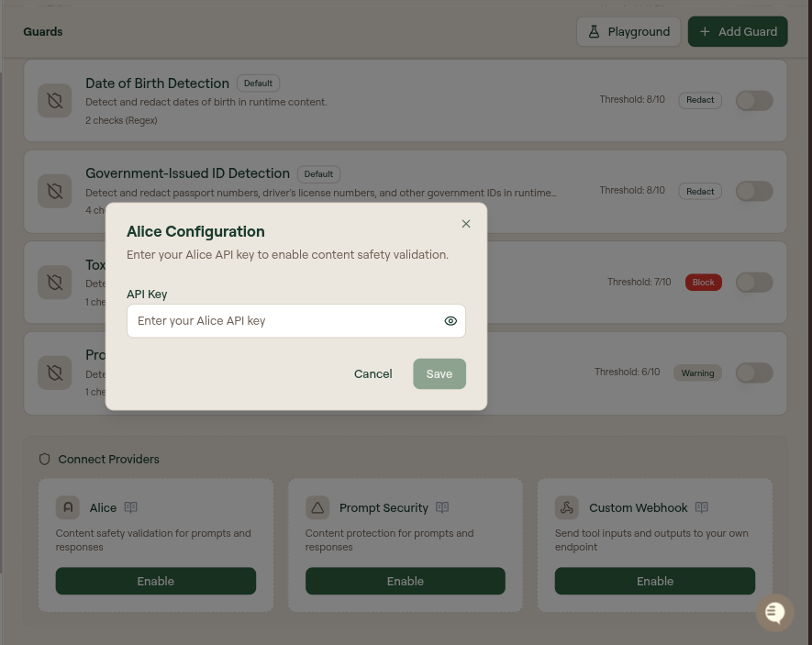812x645 pixels.
Task: Click the "2 checks (Regex)" text
Action: point(121,120)
